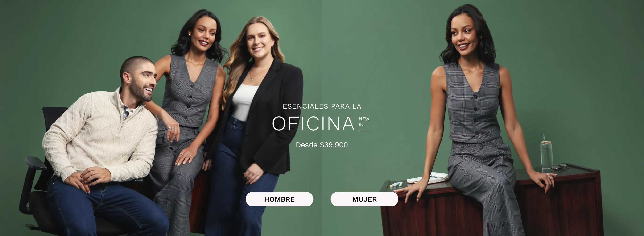Click the underline beneath NEW IN
Image resolution: width=644 pixels, height=236 pixels.
coord(365,131)
